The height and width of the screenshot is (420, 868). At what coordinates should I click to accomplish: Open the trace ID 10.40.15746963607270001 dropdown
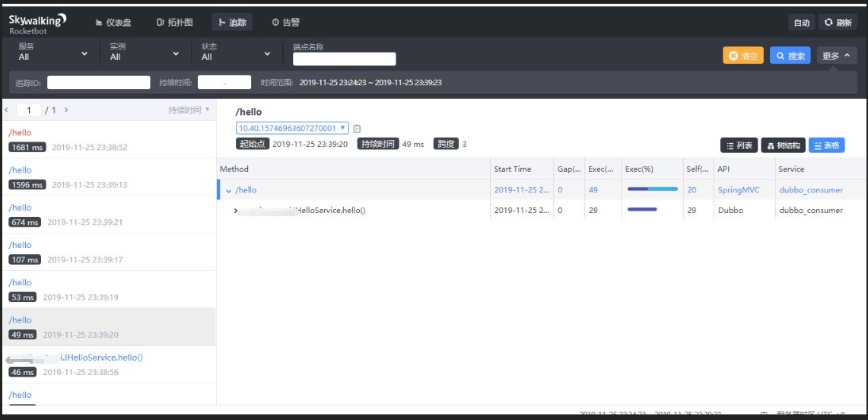coord(292,128)
